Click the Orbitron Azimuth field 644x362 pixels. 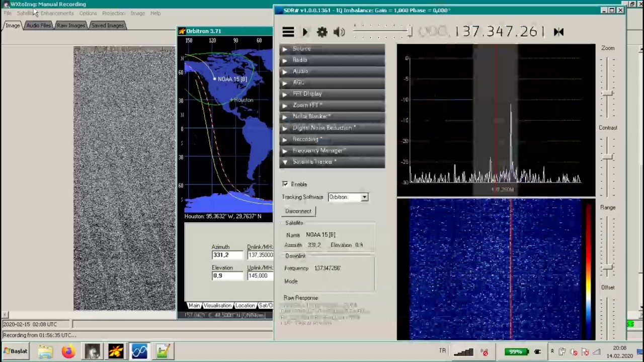(x=227, y=255)
